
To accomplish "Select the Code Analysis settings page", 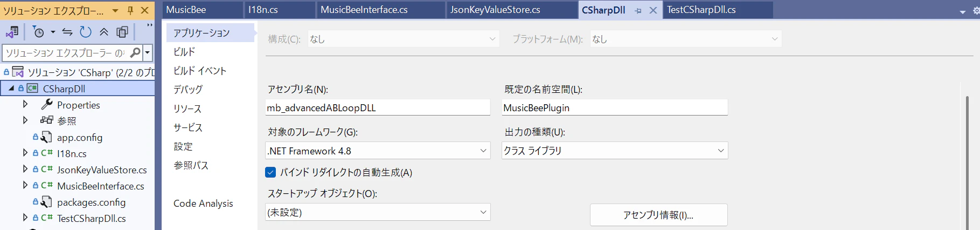I will click(203, 204).
